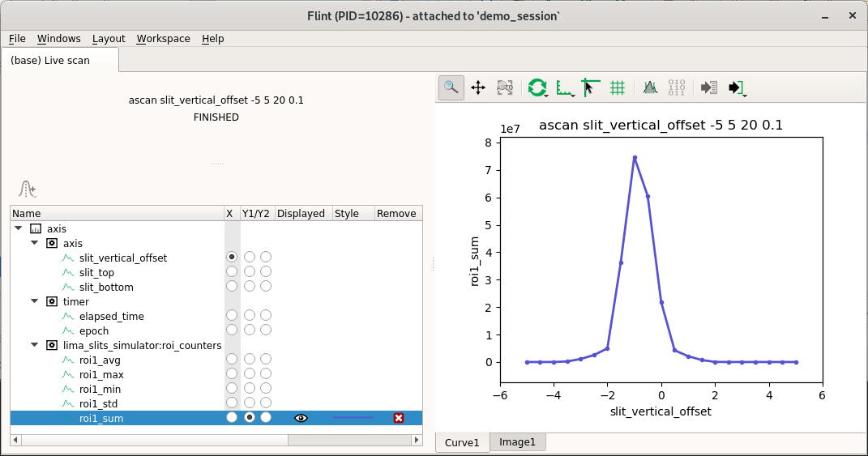Toggle the crosshair cursor tool
868x456 pixels.
tap(590, 87)
